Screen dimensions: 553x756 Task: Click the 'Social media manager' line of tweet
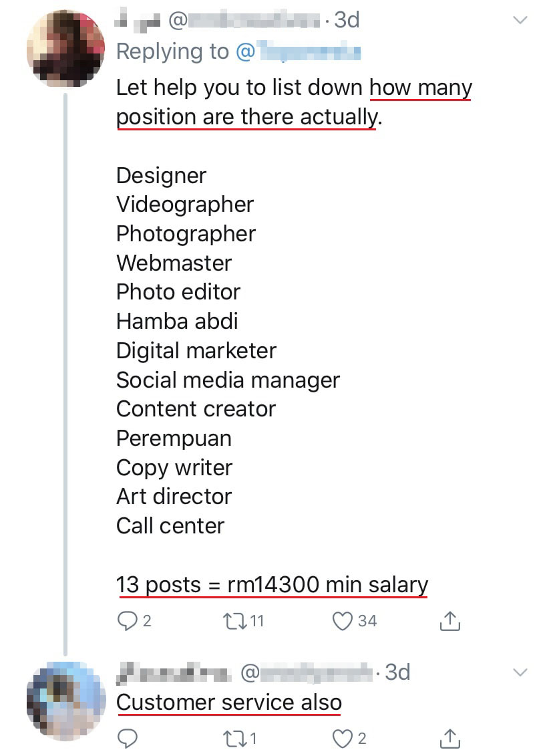point(228,380)
